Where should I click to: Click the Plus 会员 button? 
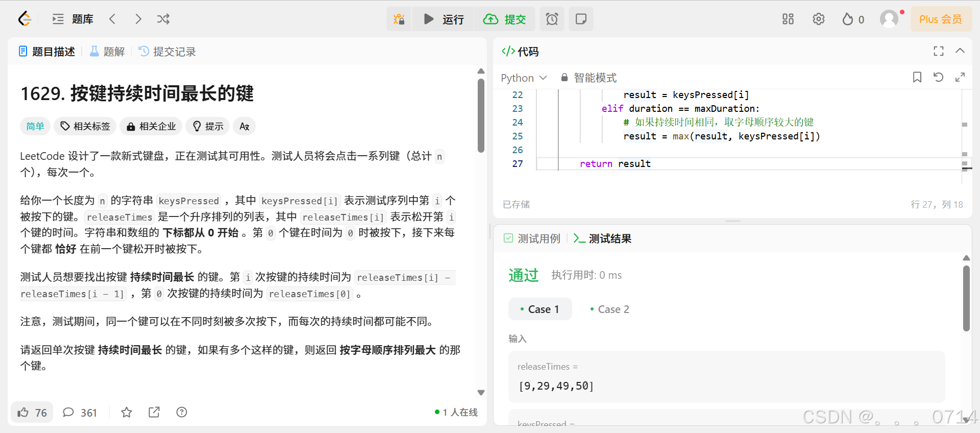[x=941, y=19]
